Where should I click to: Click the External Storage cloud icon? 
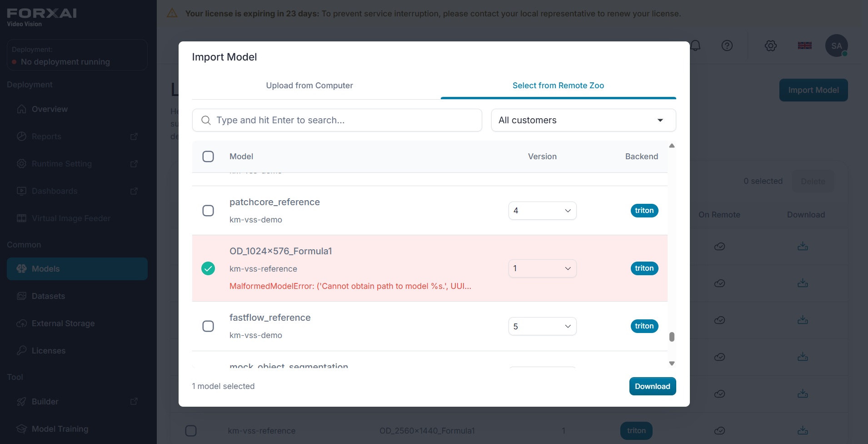coord(21,323)
